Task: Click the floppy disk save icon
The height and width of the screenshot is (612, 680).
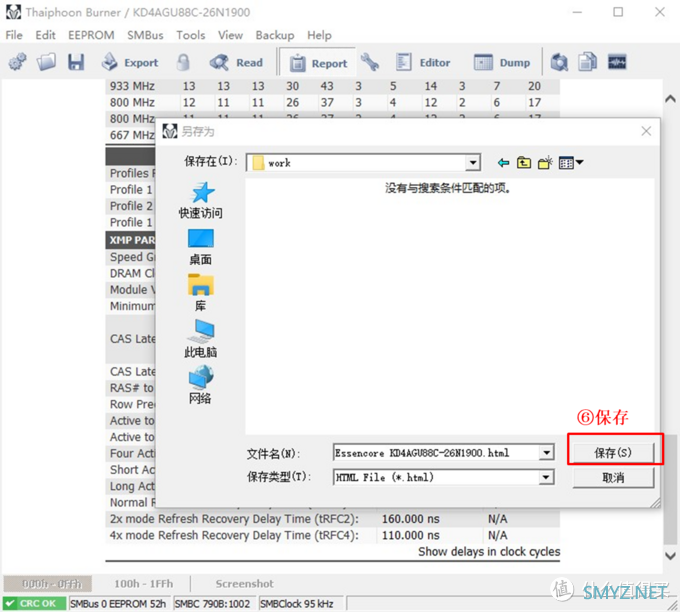Action: [x=76, y=62]
